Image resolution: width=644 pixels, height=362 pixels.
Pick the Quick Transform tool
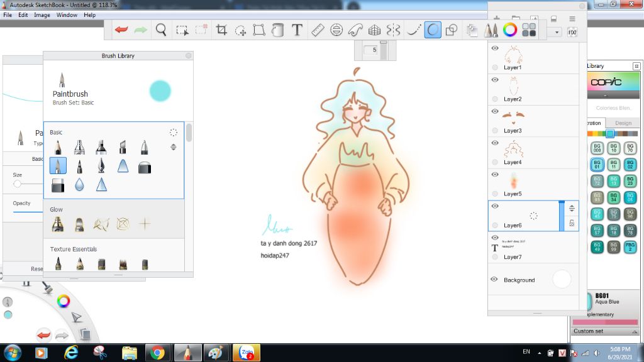tap(240, 30)
